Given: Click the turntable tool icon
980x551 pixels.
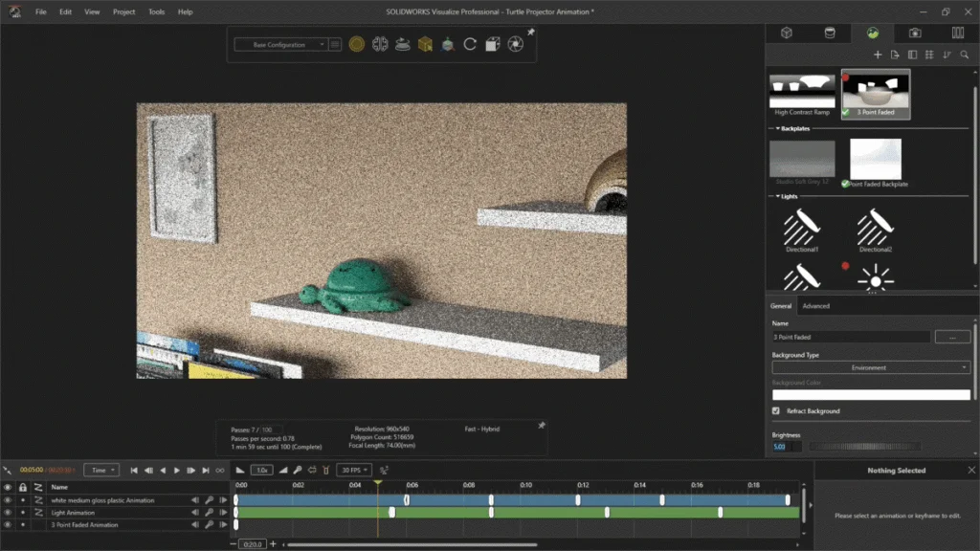Looking at the screenshot, I should [403, 44].
